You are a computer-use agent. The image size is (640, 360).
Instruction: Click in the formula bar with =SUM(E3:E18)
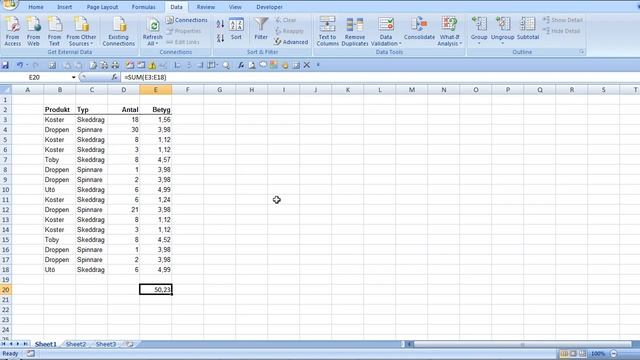(x=380, y=77)
